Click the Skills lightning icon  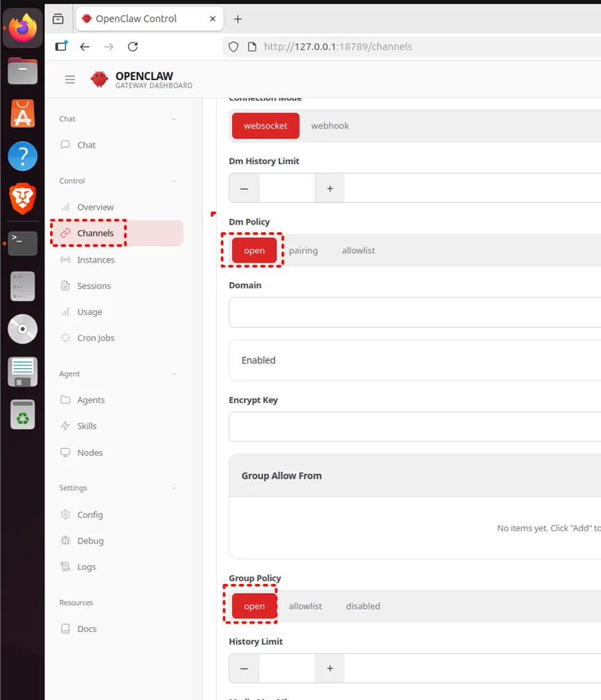pos(65,426)
